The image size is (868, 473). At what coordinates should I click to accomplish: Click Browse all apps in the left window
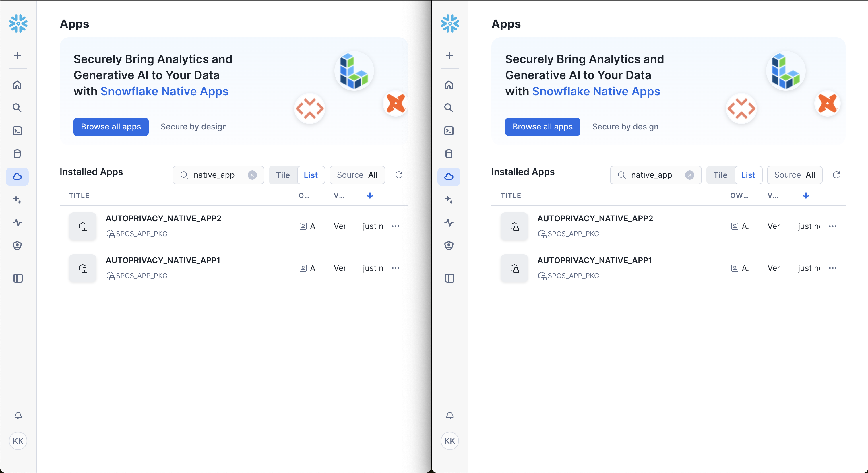pos(111,127)
